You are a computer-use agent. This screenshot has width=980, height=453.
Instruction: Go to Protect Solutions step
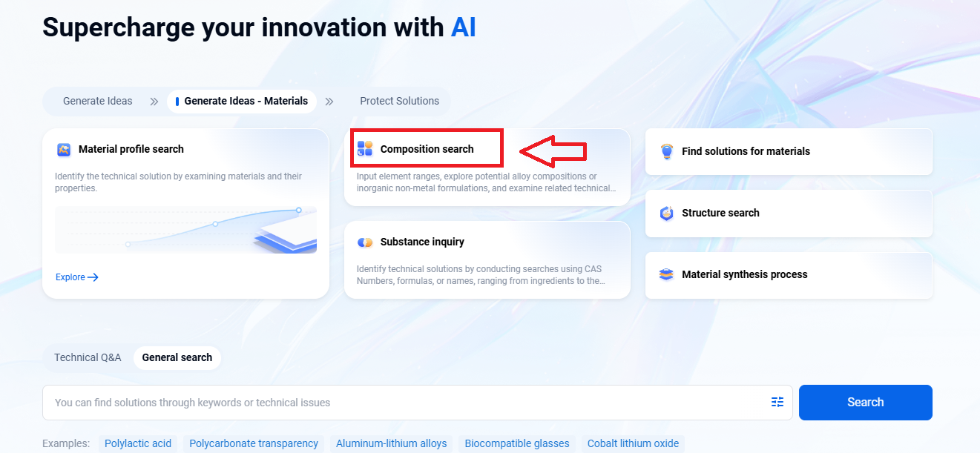tap(399, 101)
